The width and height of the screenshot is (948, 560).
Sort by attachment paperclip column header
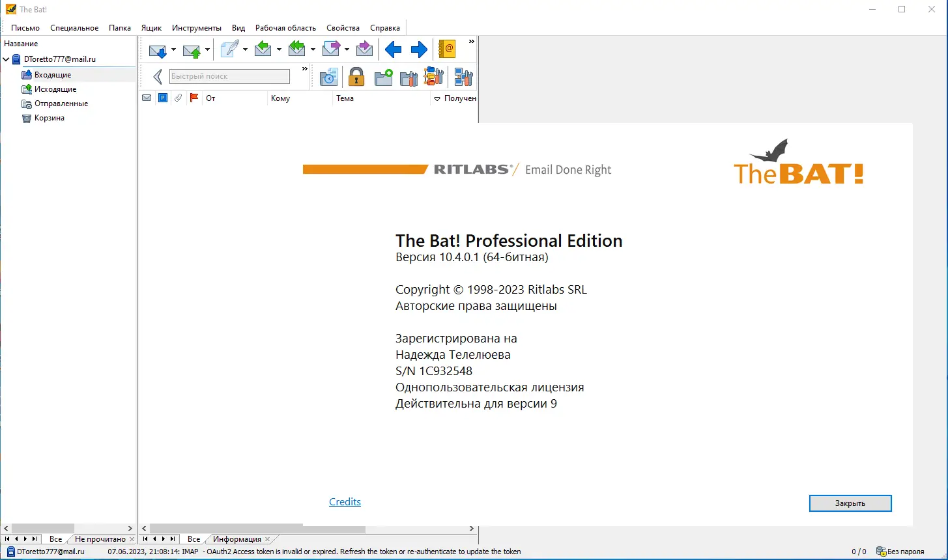179,98
